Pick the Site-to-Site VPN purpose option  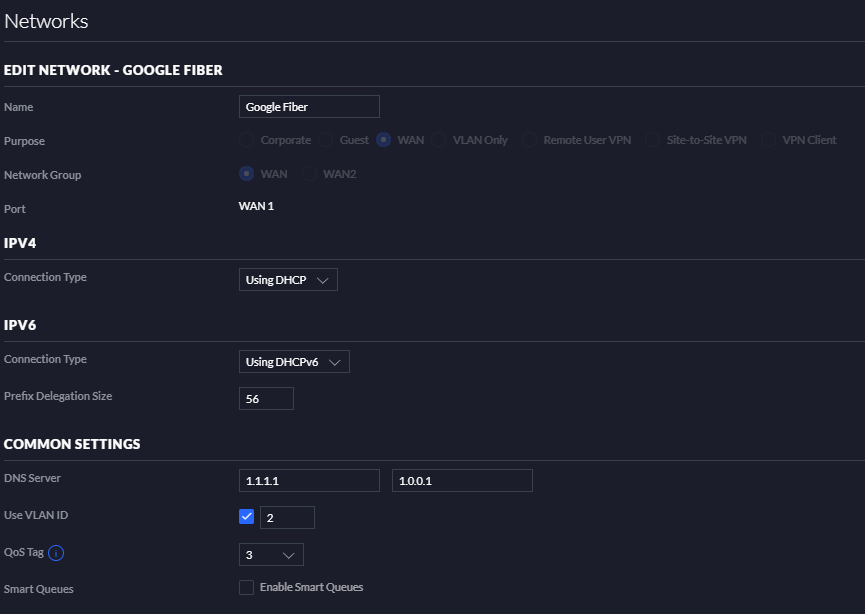[653, 140]
